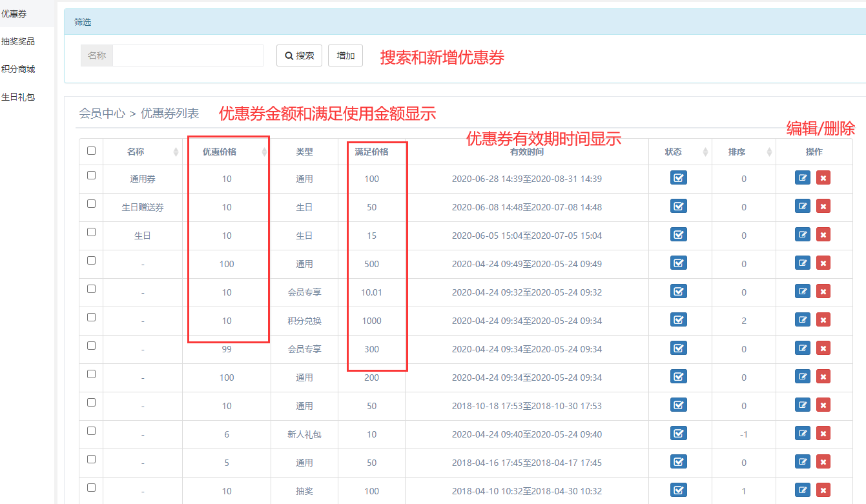Delete the 新人礼包 coupon row
This screenshot has height=504, width=866.
tap(823, 434)
